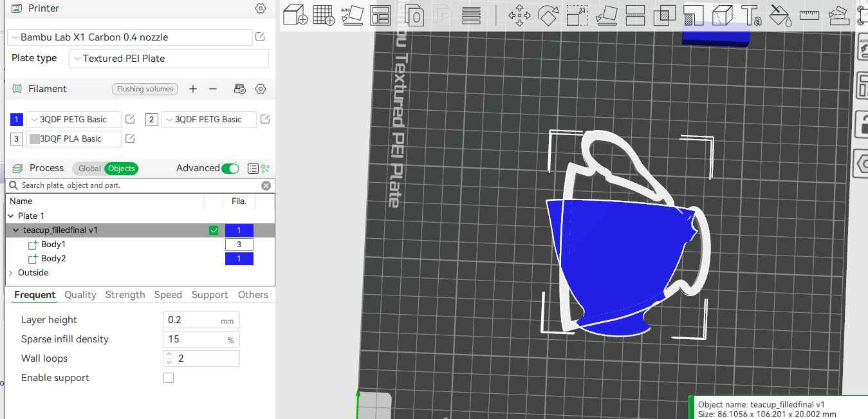Activate the Scale tool
Viewport: 868px width, 419px height.
pos(577,15)
